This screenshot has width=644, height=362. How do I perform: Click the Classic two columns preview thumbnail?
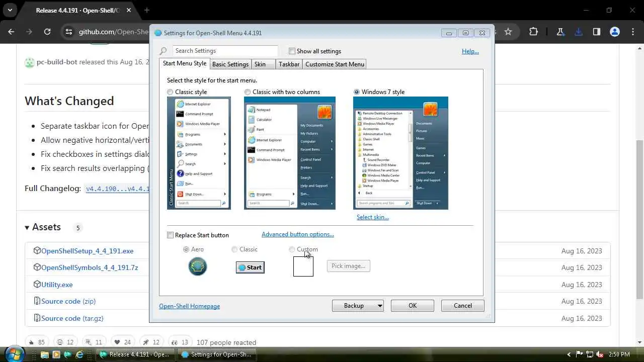290,153
